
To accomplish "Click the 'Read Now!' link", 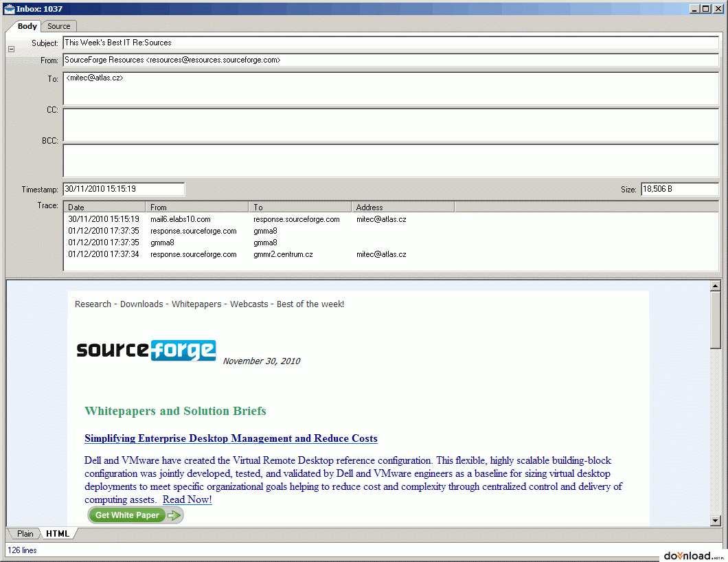I will pyautogui.click(x=187, y=499).
